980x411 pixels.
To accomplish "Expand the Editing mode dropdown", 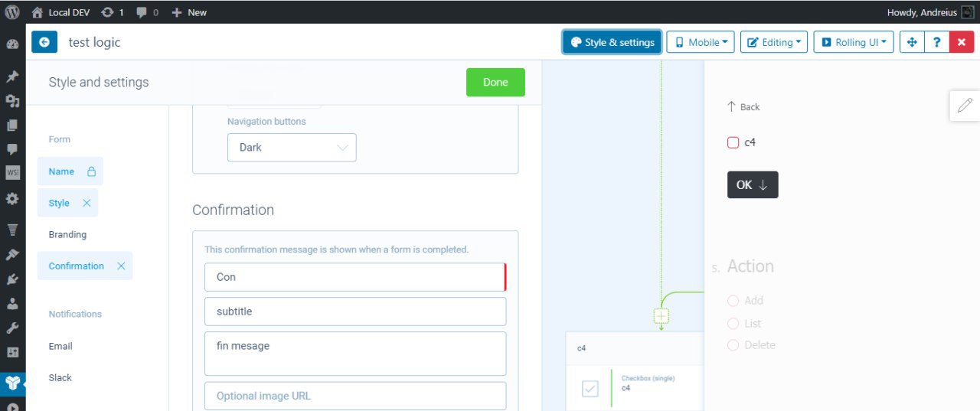I will tap(774, 42).
